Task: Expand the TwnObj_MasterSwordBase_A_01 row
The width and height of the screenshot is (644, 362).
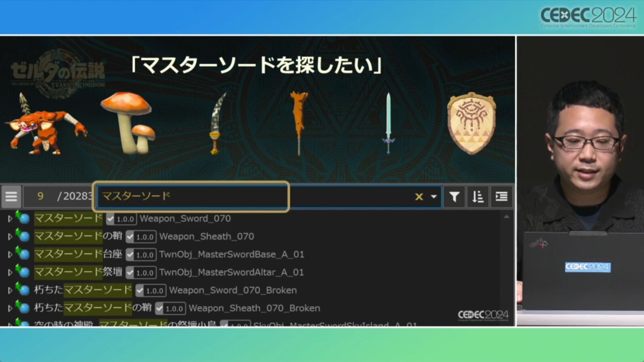Action: (10, 254)
